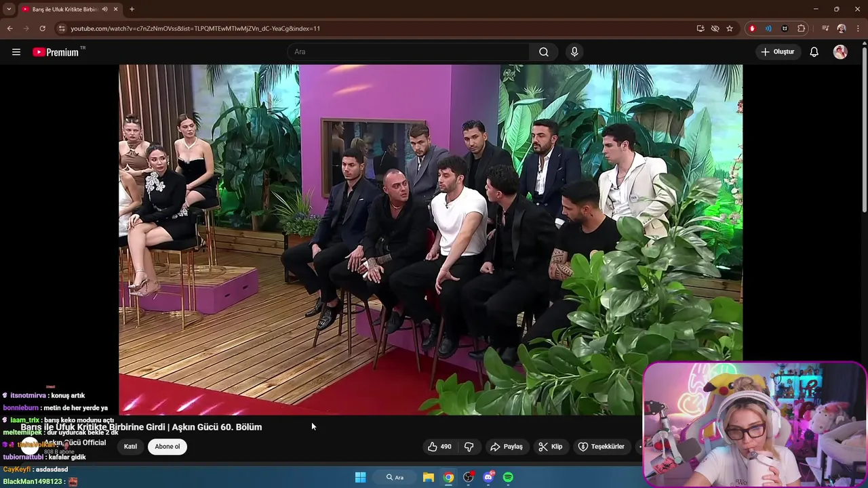Mute tab via speaker icon
The width and height of the screenshot is (868, 488).
coord(104,9)
